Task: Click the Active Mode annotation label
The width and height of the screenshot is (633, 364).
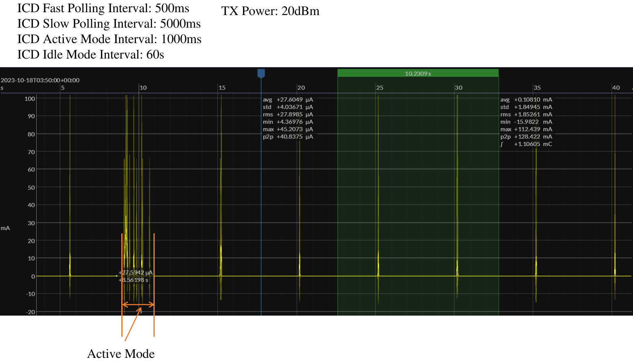Action: pyautogui.click(x=120, y=354)
